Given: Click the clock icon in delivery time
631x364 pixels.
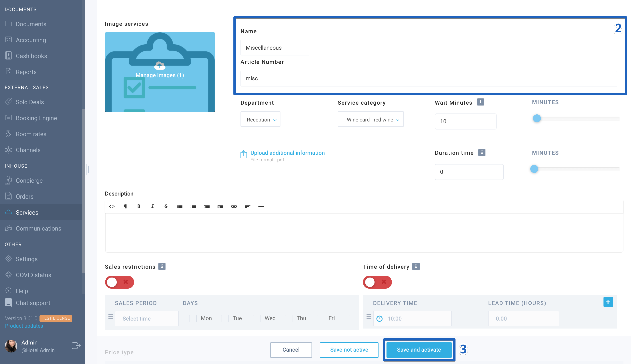Looking at the screenshot, I should pyautogui.click(x=379, y=319).
